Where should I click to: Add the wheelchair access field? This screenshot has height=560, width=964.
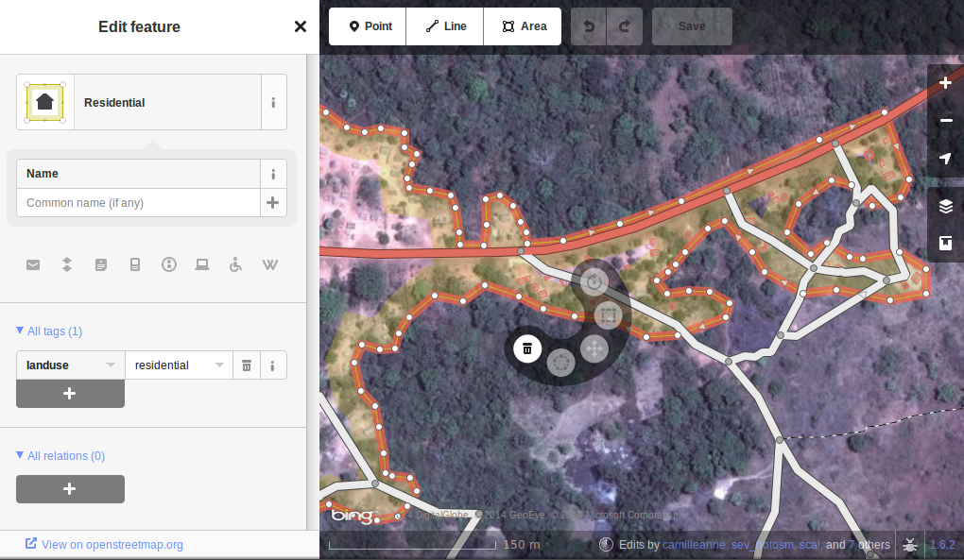point(235,264)
